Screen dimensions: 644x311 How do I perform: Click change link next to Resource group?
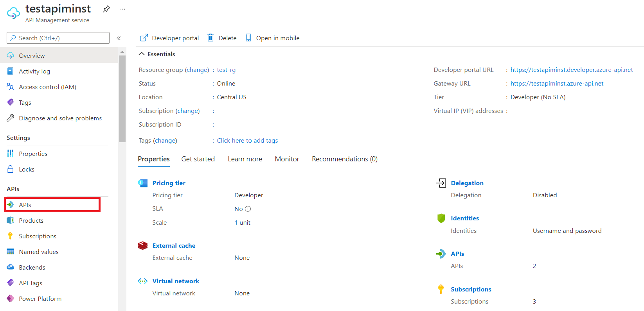(197, 70)
